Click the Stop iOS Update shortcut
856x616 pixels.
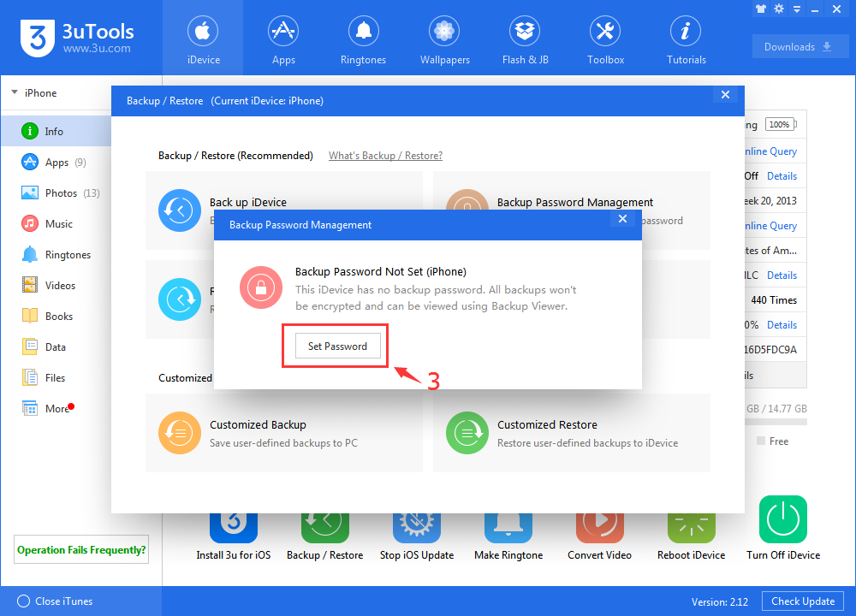[417, 537]
